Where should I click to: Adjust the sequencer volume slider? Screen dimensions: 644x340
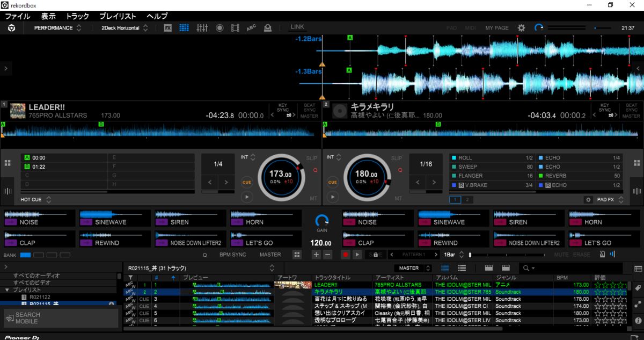tap(508, 254)
